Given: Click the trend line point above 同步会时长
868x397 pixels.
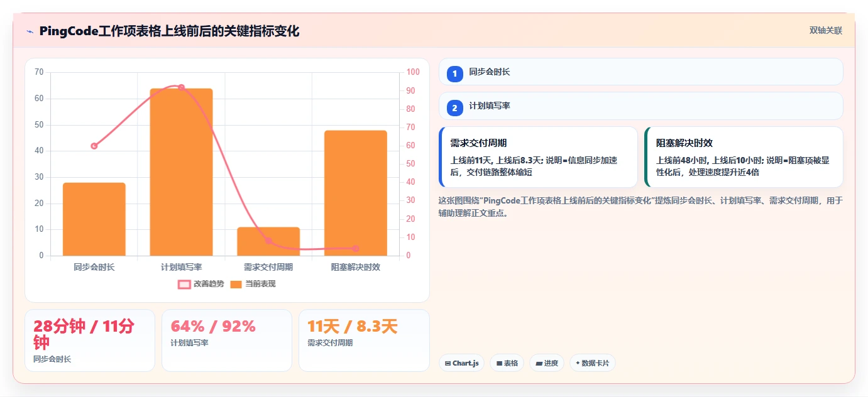Looking at the screenshot, I should tap(94, 146).
